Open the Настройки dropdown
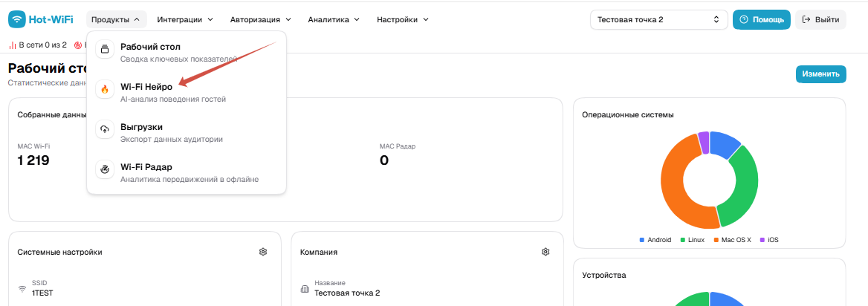The width and height of the screenshot is (868, 306). tap(403, 19)
